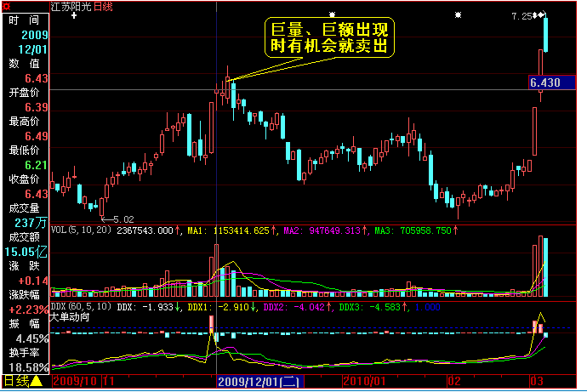This screenshot has height=392, width=587.
Task: Click the amplitude value 4.45%
Action: 32,338
